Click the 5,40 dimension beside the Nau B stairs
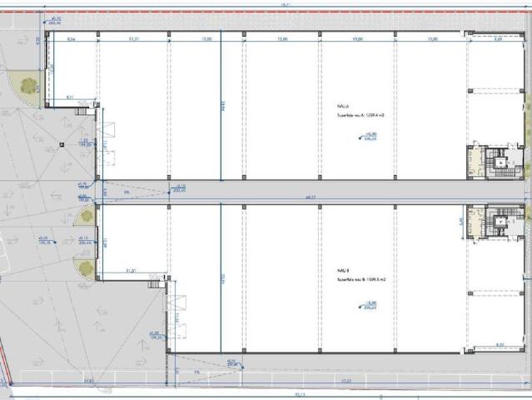Image resolution: width=532 pixels, height=400 pixels. tap(462, 222)
